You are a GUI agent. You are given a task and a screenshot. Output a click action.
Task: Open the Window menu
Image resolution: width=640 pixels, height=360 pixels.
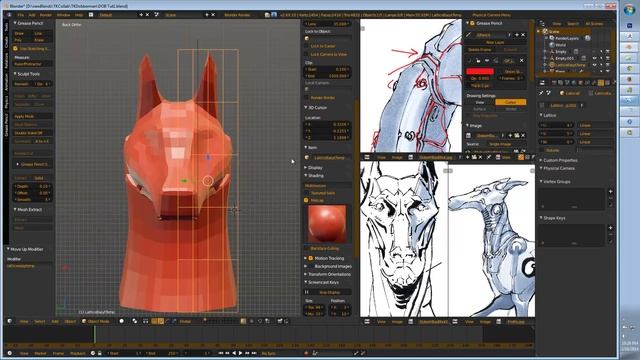pos(63,15)
